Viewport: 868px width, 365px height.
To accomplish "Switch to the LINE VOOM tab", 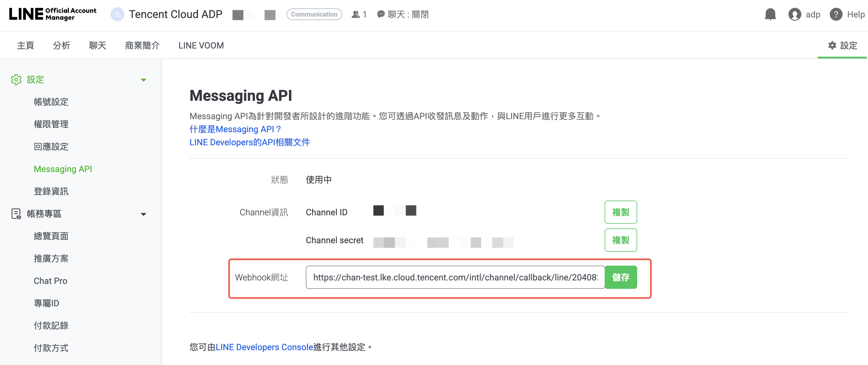I will pos(201,45).
